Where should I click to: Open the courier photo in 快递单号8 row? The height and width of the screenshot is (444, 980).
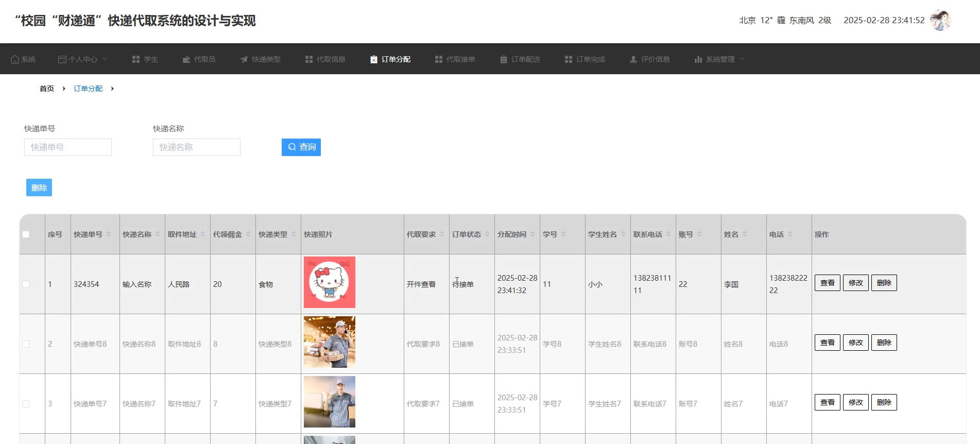(330, 342)
